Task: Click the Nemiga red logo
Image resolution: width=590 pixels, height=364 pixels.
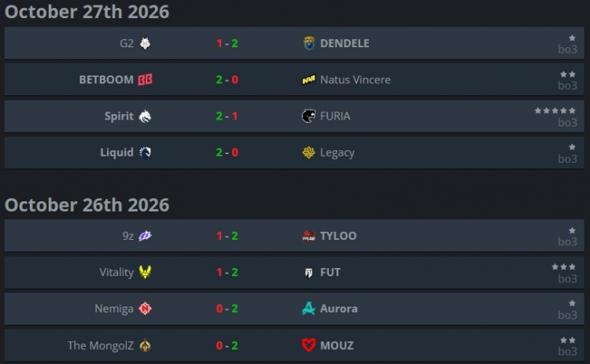Action: tap(145, 308)
